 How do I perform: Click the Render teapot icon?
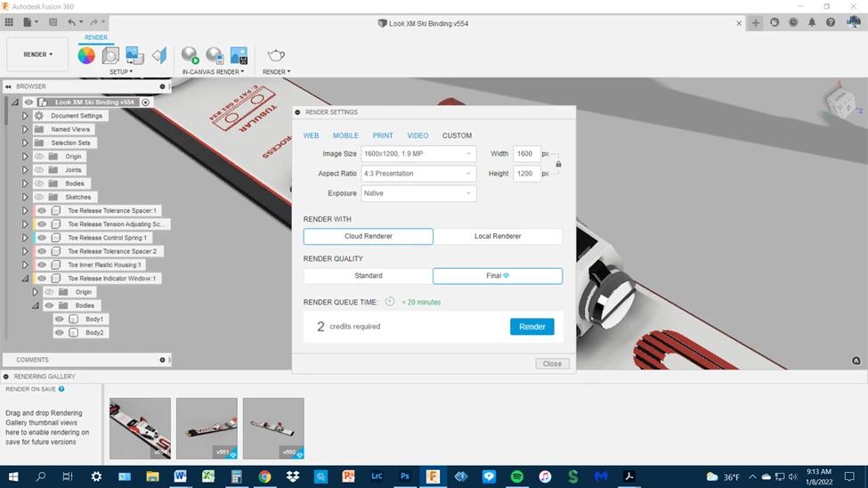tap(276, 55)
